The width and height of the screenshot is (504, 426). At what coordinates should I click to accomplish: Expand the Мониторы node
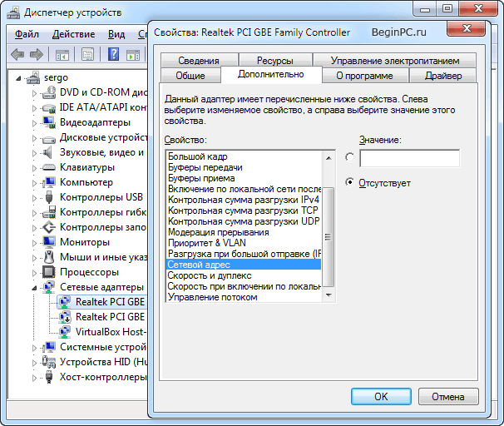tap(34, 243)
